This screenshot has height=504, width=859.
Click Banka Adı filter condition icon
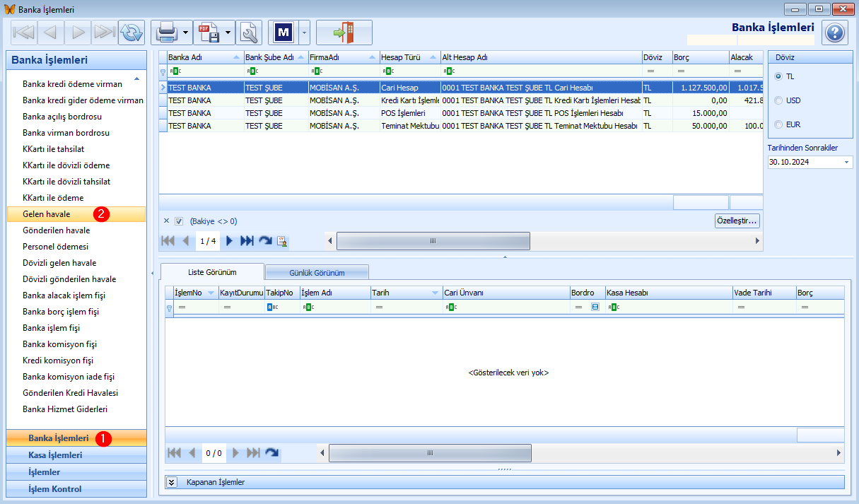coord(175,71)
